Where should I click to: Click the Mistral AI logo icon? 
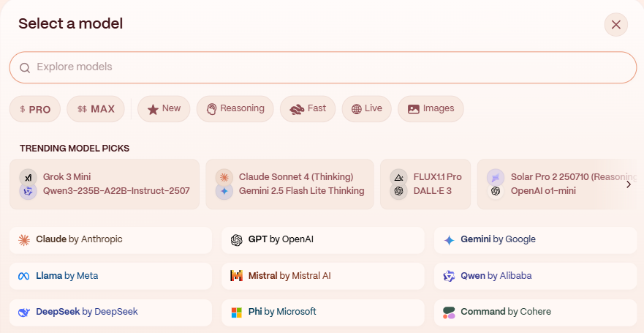(237, 276)
